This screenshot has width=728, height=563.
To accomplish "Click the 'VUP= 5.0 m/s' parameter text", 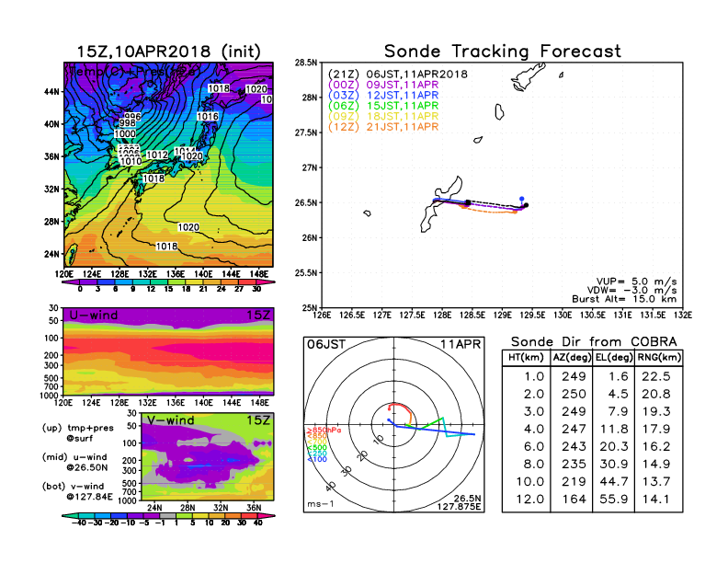I will [636, 281].
